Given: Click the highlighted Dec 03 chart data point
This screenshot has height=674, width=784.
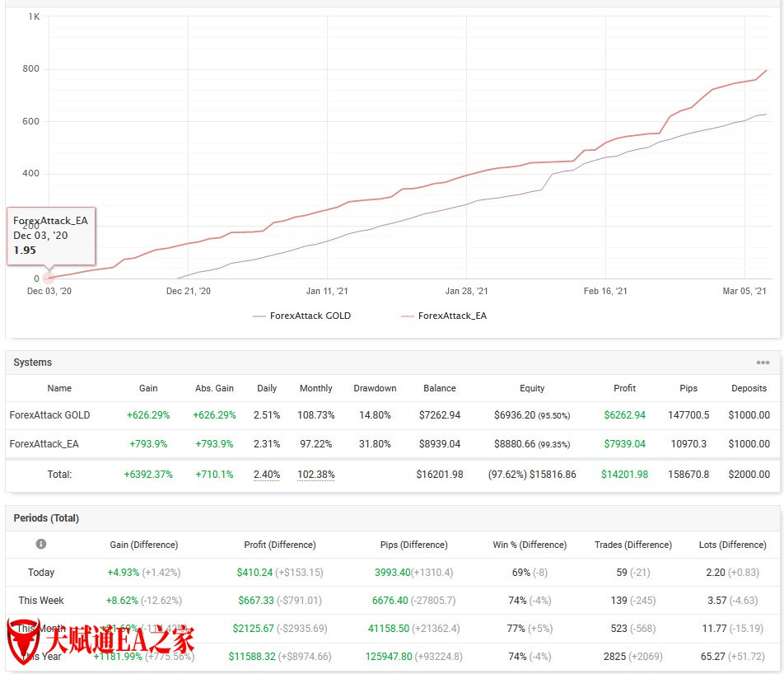Looking at the screenshot, I should pos(48,278).
